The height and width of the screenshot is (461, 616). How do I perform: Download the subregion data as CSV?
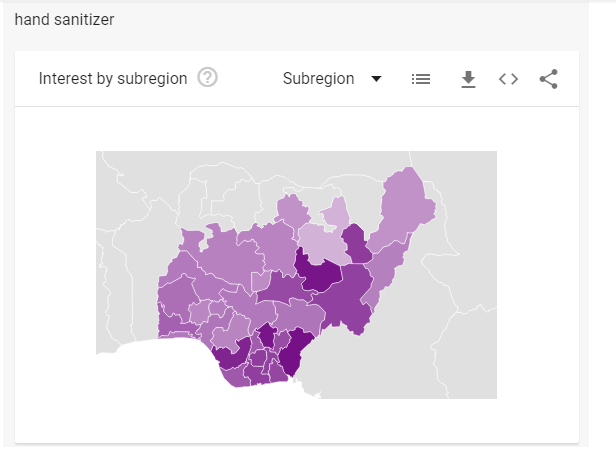pyautogui.click(x=468, y=79)
